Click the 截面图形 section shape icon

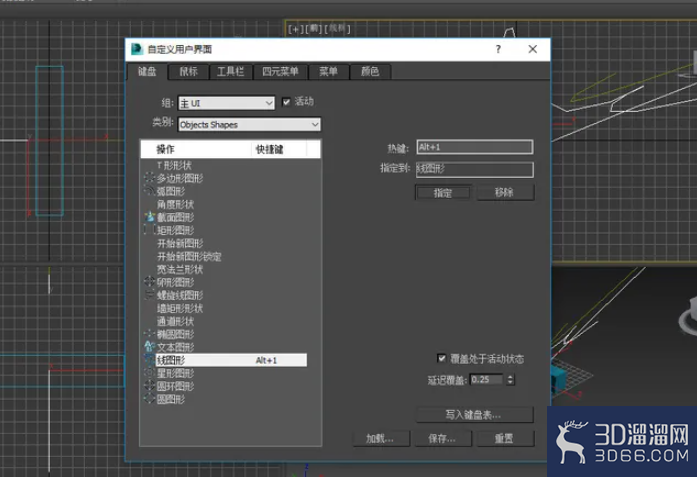pos(149,217)
